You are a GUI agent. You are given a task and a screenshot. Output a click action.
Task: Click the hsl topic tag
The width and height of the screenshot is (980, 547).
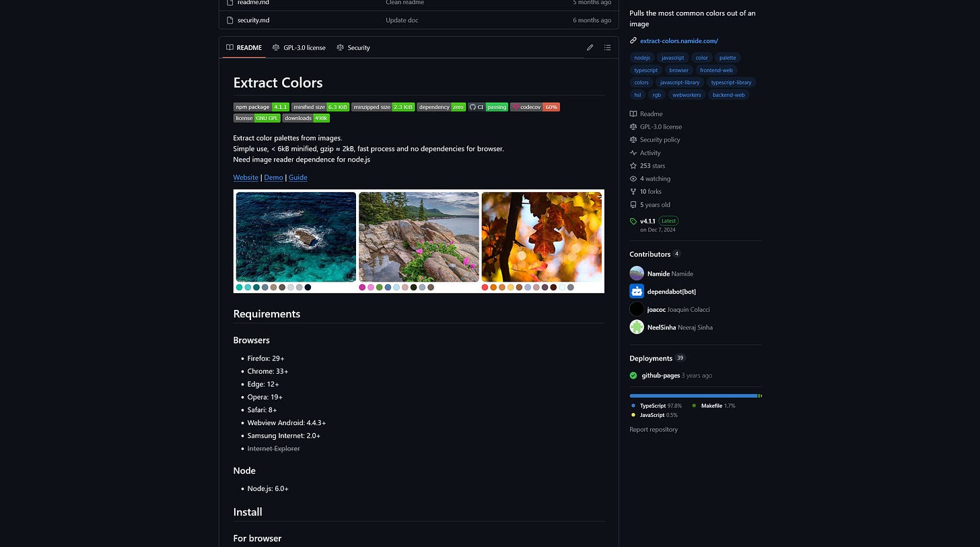pos(637,95)
